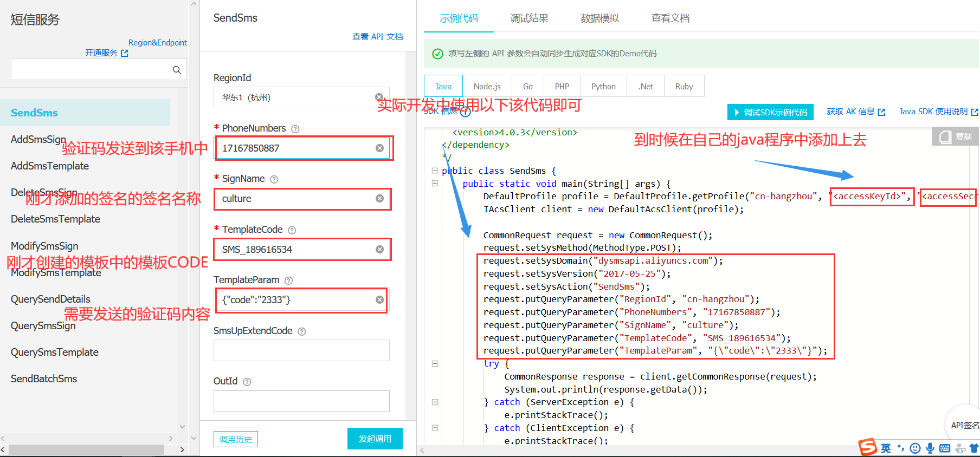The height and width of the screenshot is (457, 980).
Task: Clear the TemplateCode field with its x icon
Action: (379, 250)
